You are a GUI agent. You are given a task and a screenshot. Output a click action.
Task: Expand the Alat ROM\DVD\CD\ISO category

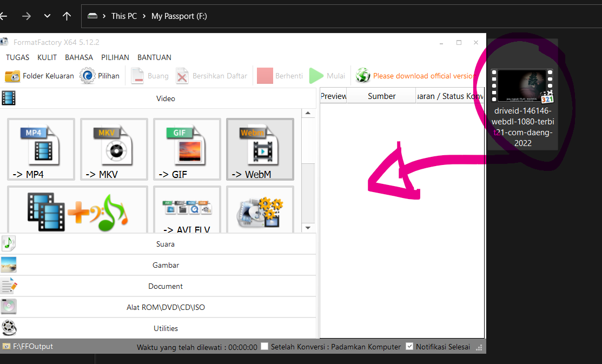[x=158, y=307]
